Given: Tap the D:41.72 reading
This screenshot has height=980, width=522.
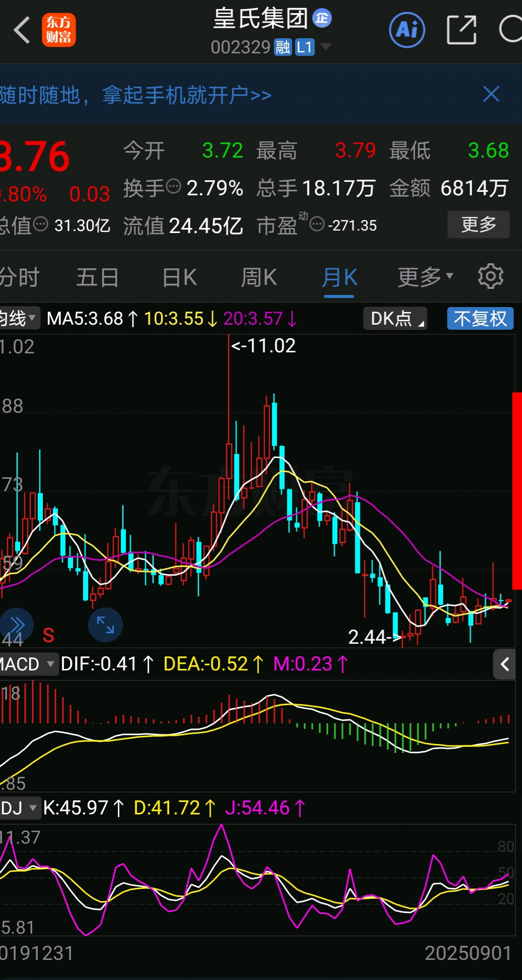Looking at the screenshot, I should [x=175, y=808].
